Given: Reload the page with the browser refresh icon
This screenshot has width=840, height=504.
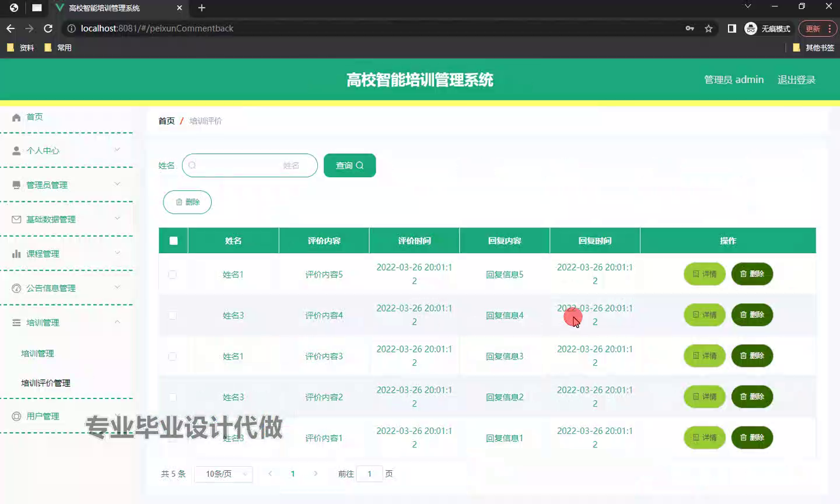Looking at the screenshot, I should (x=48, y=28).
